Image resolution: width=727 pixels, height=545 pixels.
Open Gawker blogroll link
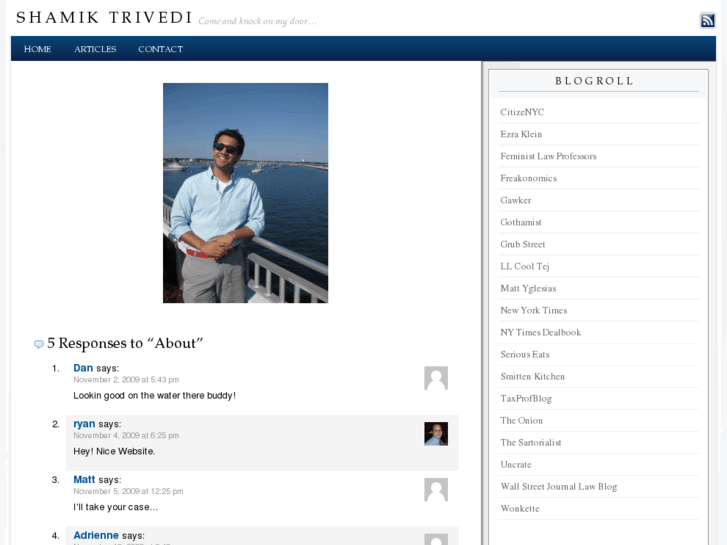coord(516,200)
